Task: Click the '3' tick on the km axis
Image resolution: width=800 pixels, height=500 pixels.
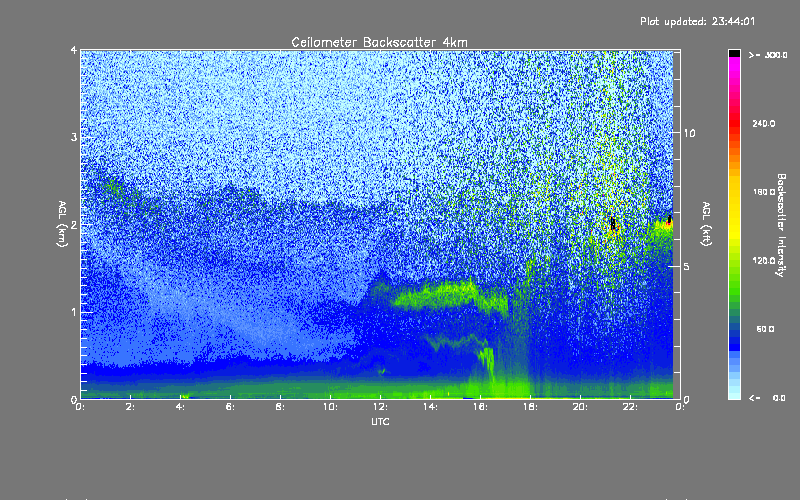Action: click(x=73, y=137)
